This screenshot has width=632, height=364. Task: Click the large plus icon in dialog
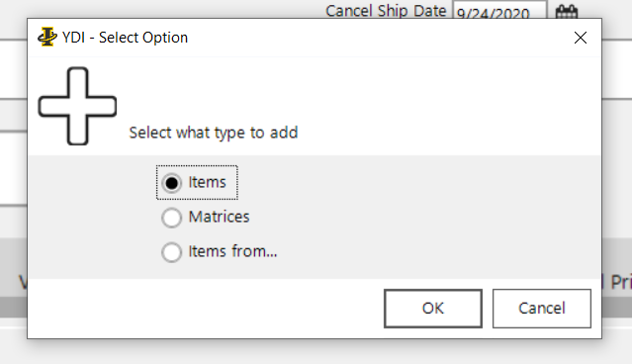click(77, 106)
